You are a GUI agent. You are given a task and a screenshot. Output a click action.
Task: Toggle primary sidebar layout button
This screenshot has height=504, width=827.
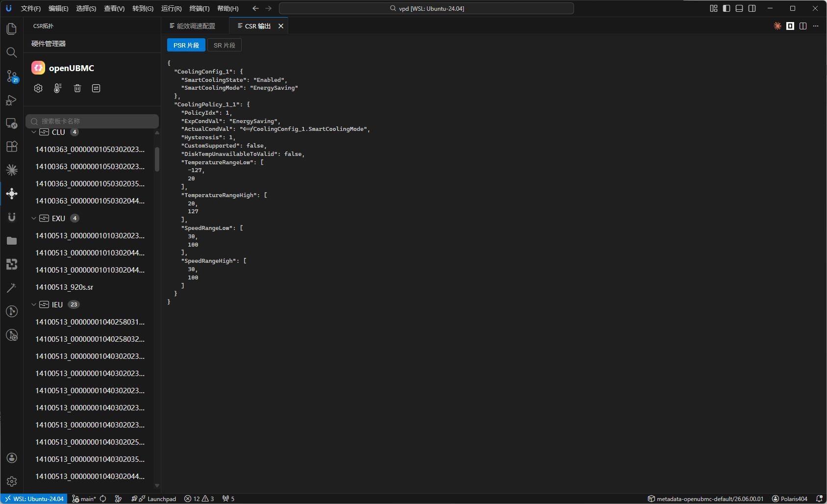coord(727,8)
